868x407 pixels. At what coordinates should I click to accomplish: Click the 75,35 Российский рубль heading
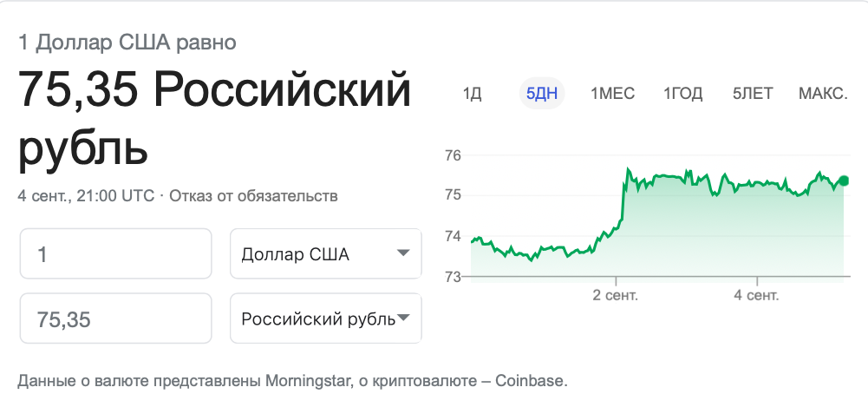(212, 119)
